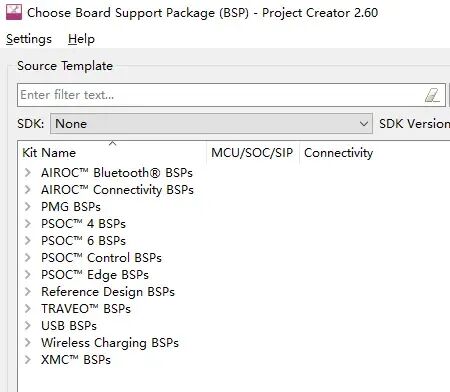This screenshot has height=392, width=450.
Task: Open the SDK dropdown set to None
Action: pyautogui.click(x=211, y=124)
